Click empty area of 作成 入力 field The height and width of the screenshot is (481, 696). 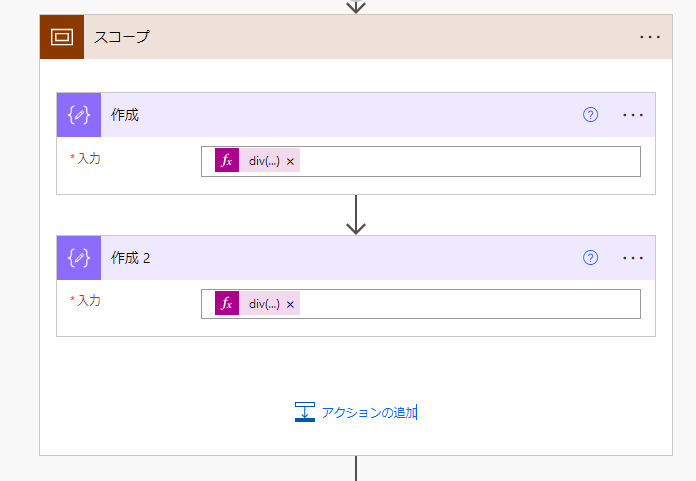470,161
